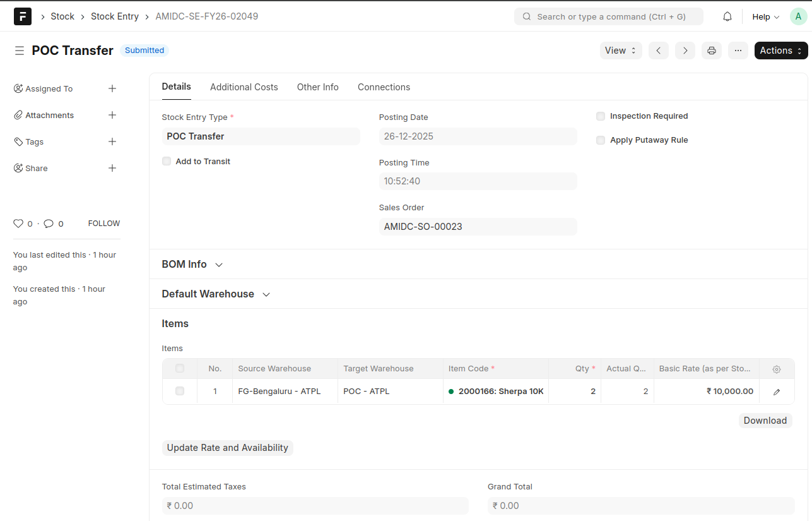
Task: Add an attachment with plus icon
Action: pos(112,115)
